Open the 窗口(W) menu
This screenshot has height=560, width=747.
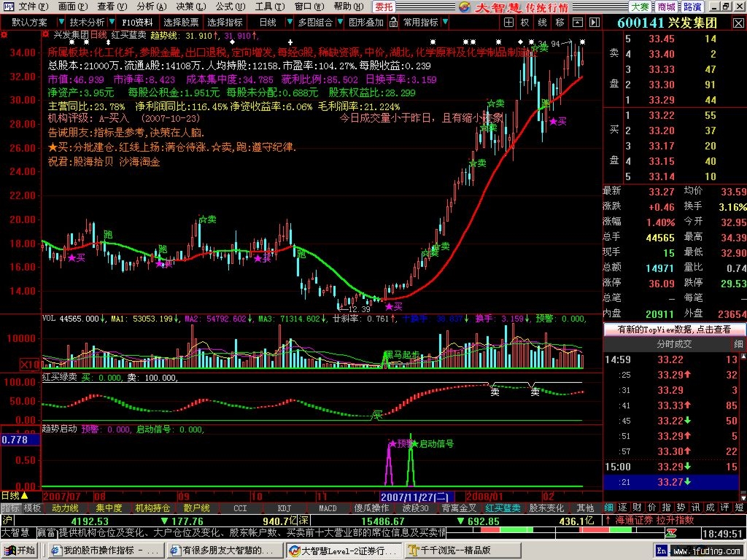(309, 7)
